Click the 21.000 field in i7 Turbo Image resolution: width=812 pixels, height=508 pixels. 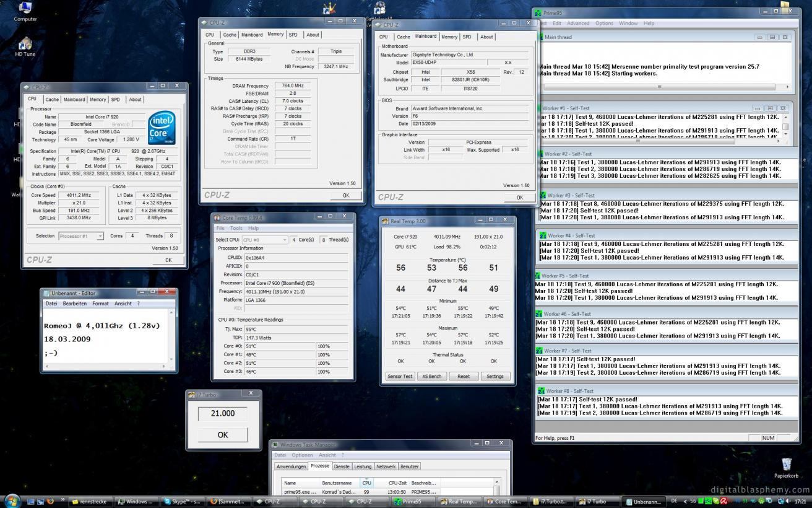point(223,414)
